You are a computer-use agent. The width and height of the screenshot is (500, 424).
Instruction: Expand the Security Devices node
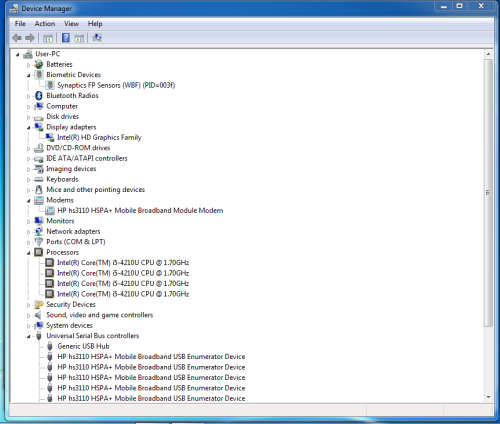point(29,305)
